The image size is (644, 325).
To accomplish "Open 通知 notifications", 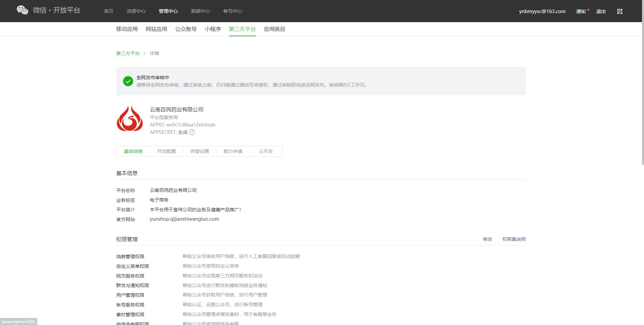I will click(581, 11).
